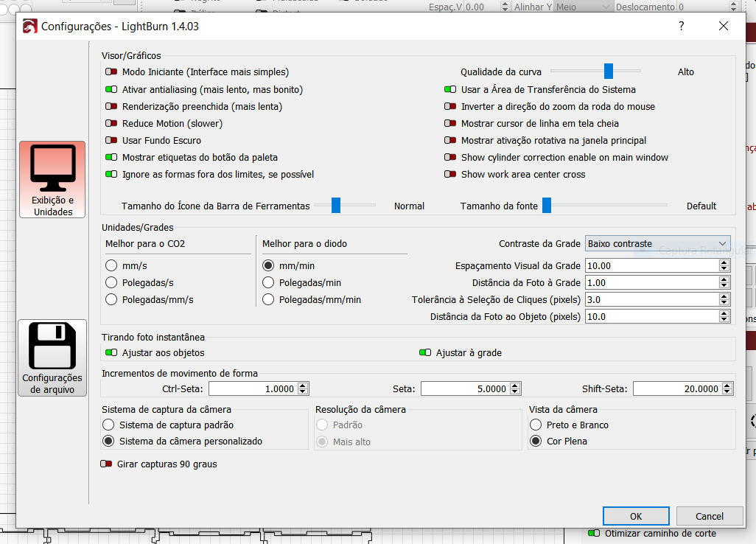Close the Configurações dialog
Screen dimensions: 756x544
[x=724, y=26]
